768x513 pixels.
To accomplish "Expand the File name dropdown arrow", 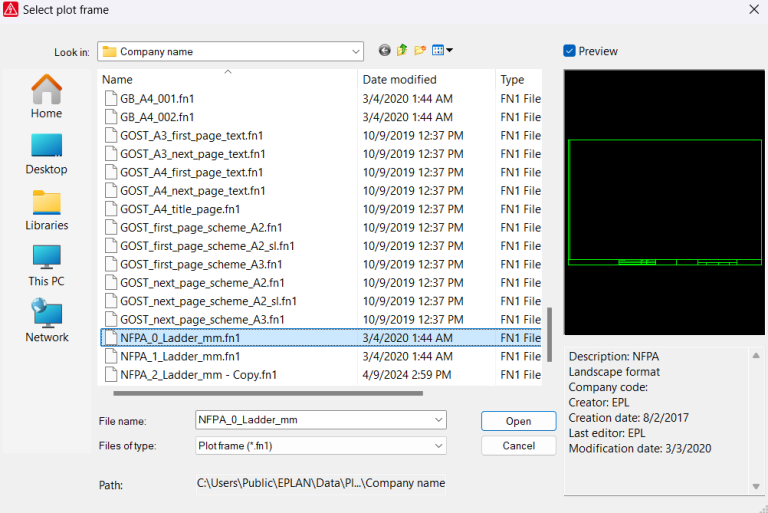I will [x=438, y=420].
